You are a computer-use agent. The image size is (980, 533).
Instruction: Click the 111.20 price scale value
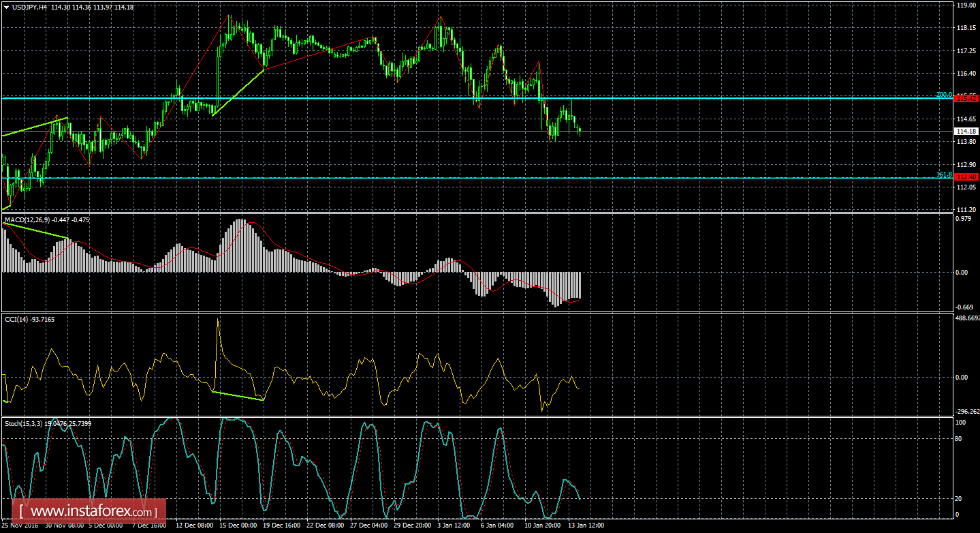966,210
